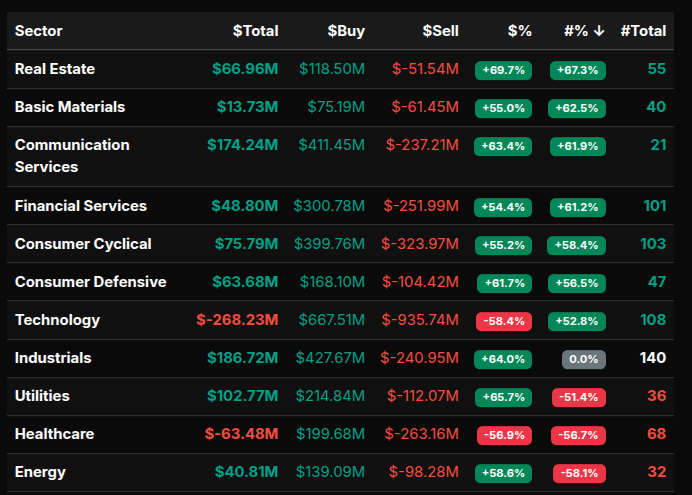Sort the table by the Sector column
This screenshot has height=495, width=692.
pos(39,31)
